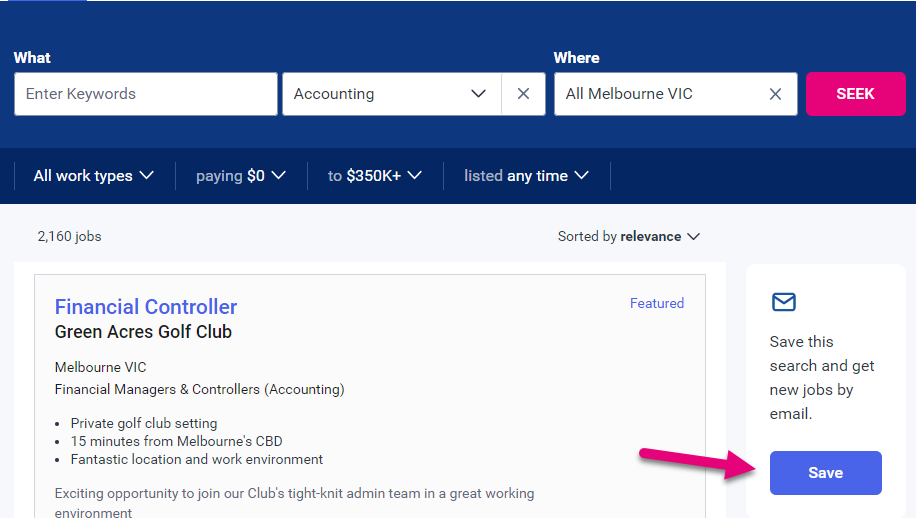This screenshot has width=916, height=518.
Task: Expand the Accounting classification dropdown
Action: tap(478, 94)
